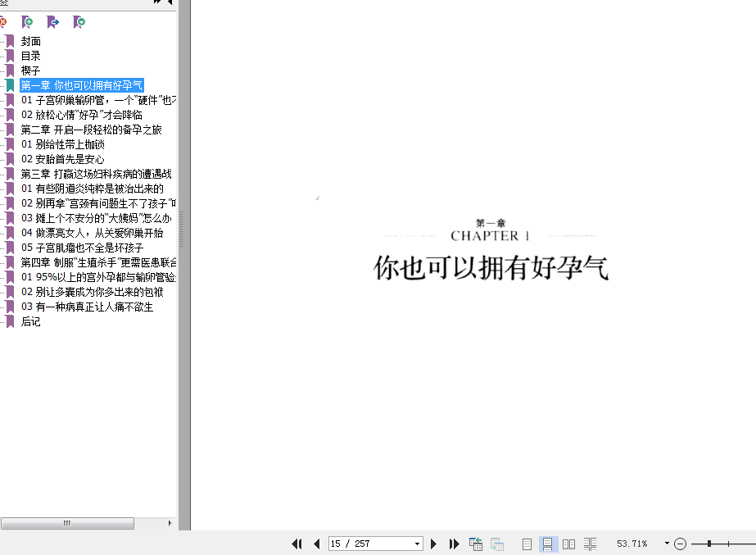This screenshot has width=756, height=555.
Task: Click the small 第一章 text on the page
Action: point(491,223)
